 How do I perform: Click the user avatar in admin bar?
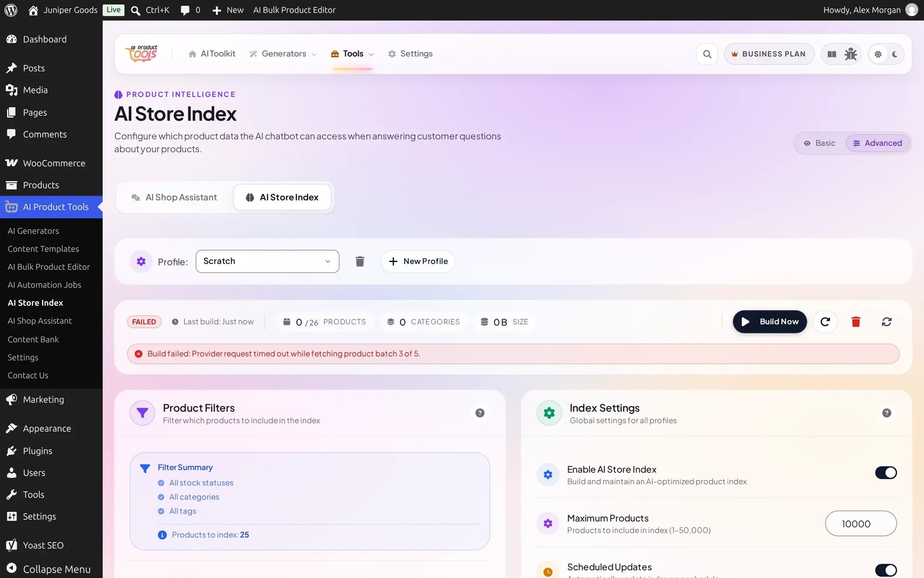(x=912, y=10)
